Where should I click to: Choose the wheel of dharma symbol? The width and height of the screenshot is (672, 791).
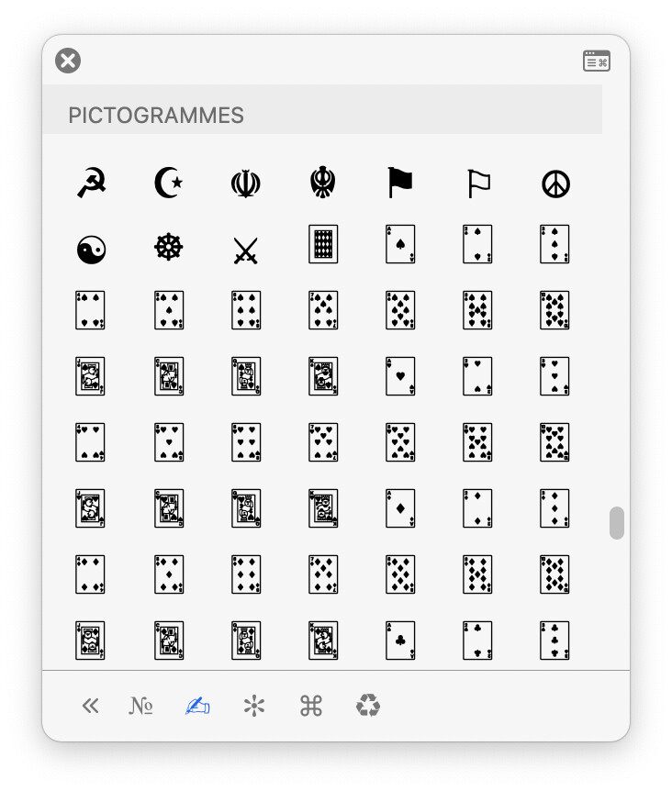169,247
